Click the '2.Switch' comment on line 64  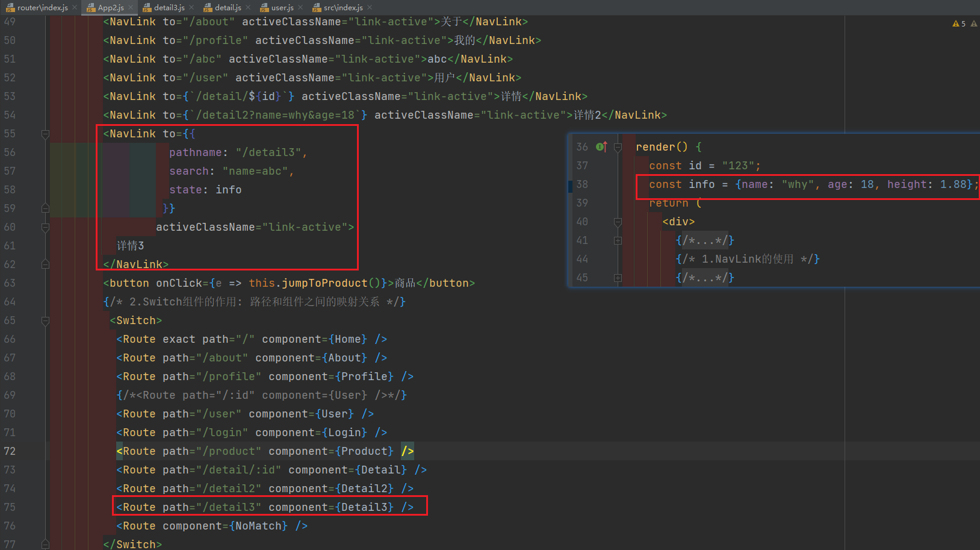click(255, 302)
